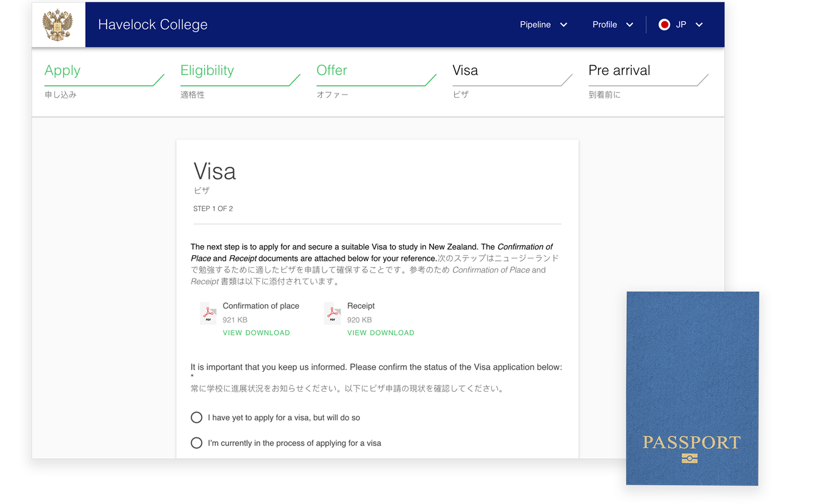The image size is (819, 504).
Task: Open the Eligibility step tab
Action: [x=207, y=71]
